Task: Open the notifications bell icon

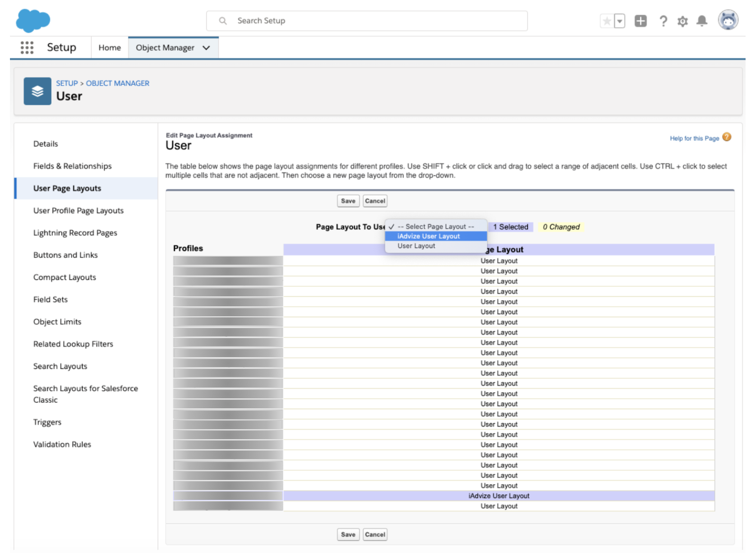Action: (x=702, y=21)
